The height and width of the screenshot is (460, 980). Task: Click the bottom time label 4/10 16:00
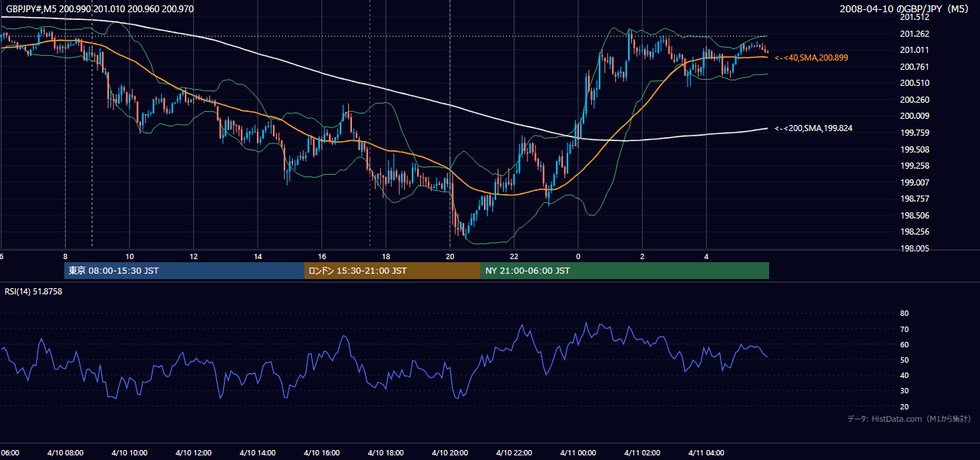pyautogui.click(x=322, y=452)
